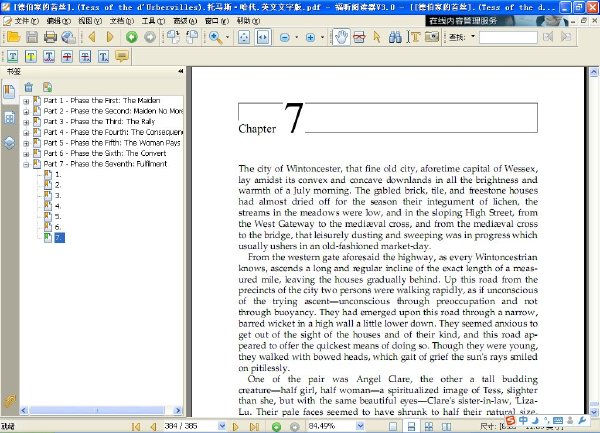Open the zoom tool dropdown arrow
600x433 pixels.
pos(228,37)
